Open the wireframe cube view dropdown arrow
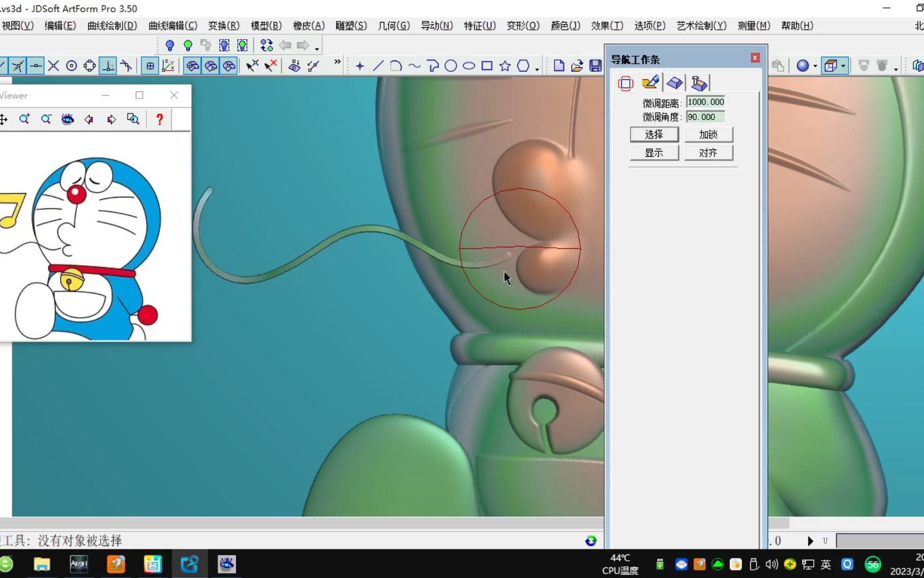 pos(843,66)
